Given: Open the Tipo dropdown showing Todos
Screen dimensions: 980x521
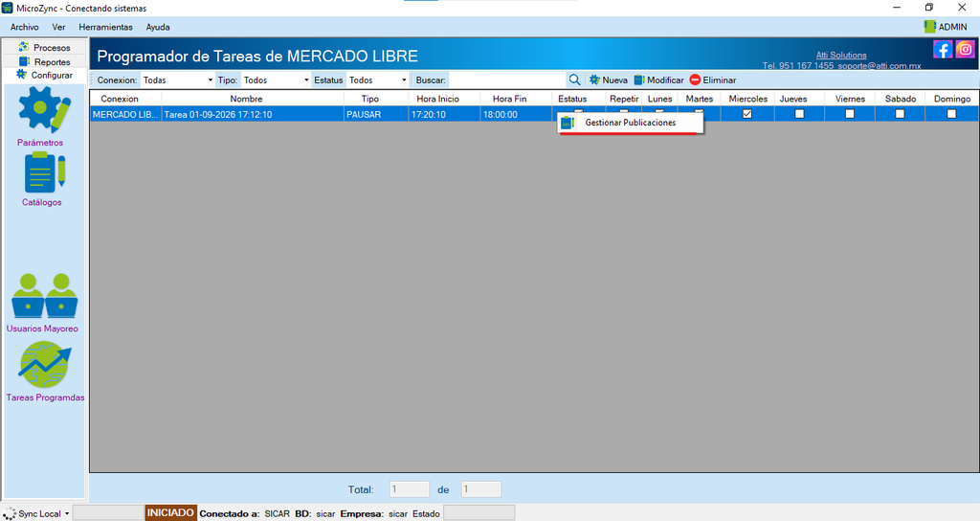Looking at the screenshot, I should (276, 80).
